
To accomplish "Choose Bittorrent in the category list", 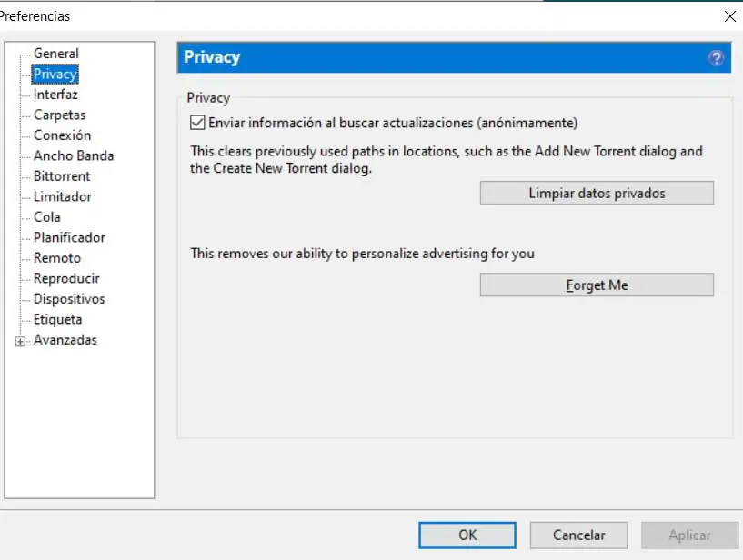I will pos(62,176).
